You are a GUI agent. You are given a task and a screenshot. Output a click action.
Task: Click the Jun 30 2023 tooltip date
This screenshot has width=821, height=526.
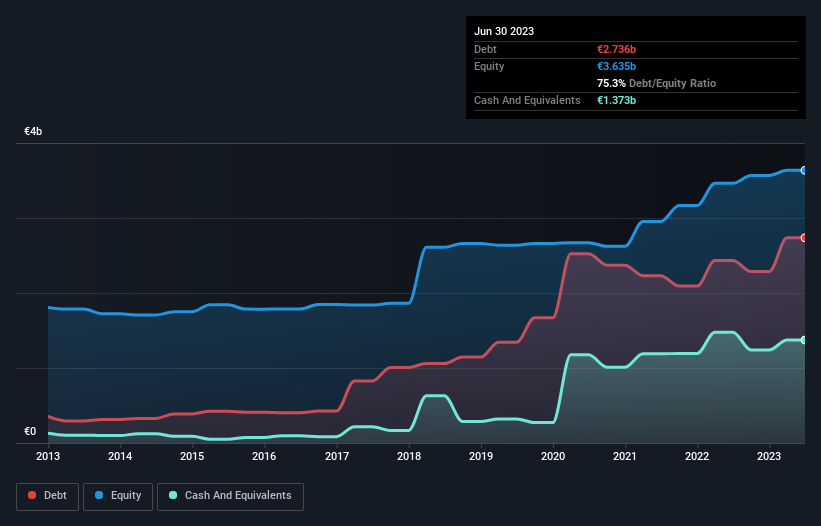pyautogui.click(x=504, y=31)
